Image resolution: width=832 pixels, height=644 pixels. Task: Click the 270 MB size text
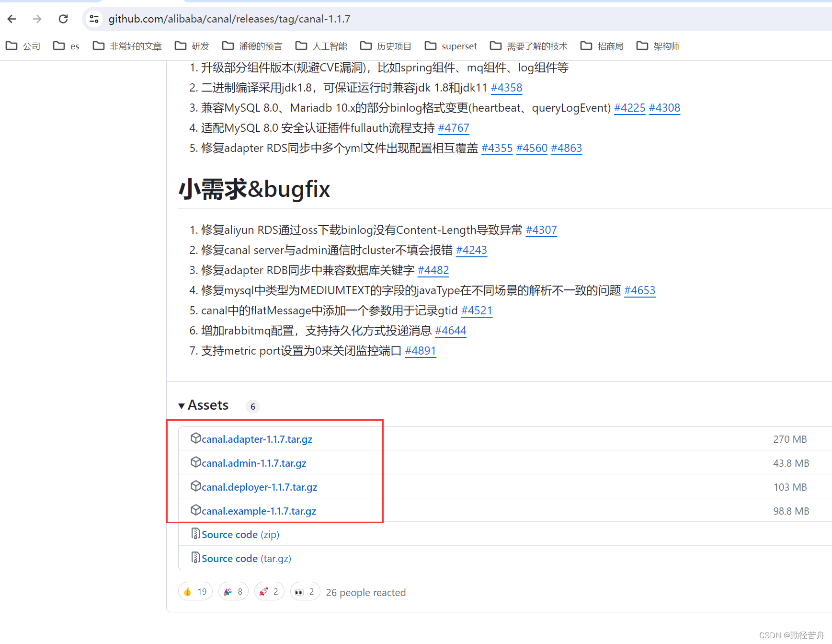(x=790, y=439)
